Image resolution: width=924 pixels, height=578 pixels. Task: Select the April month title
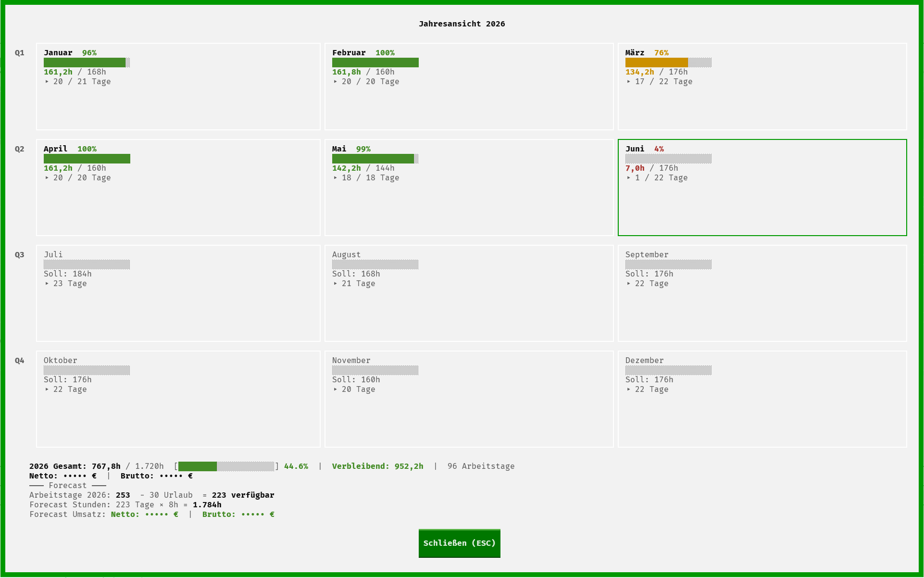(x=56, y=149)
